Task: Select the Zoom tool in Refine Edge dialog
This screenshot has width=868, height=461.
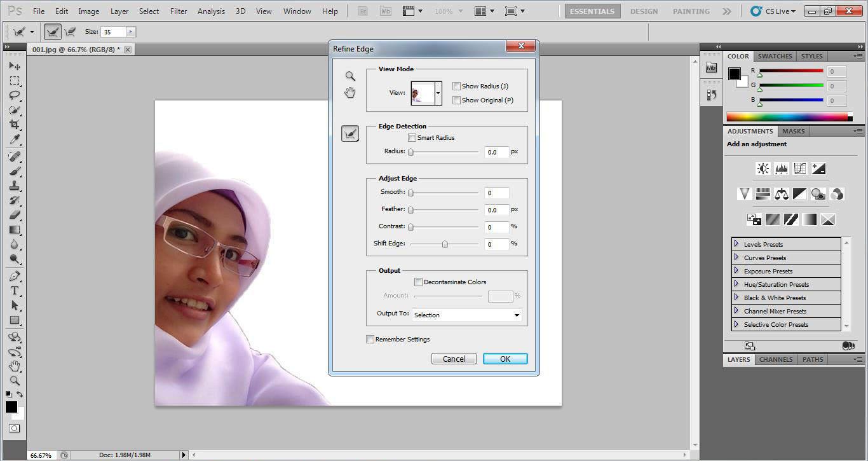Action: point(350,76)
